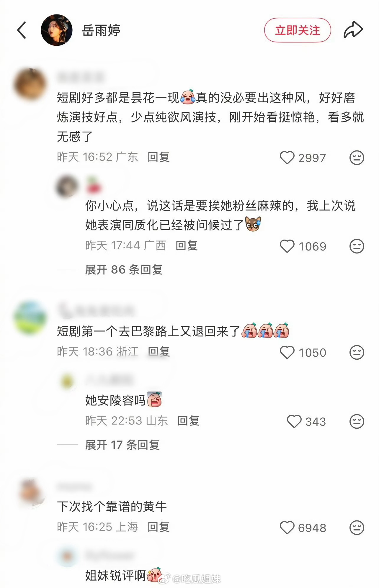Tap dislike face icon next to 1069

pyautogui.click(x=357, y=246)
